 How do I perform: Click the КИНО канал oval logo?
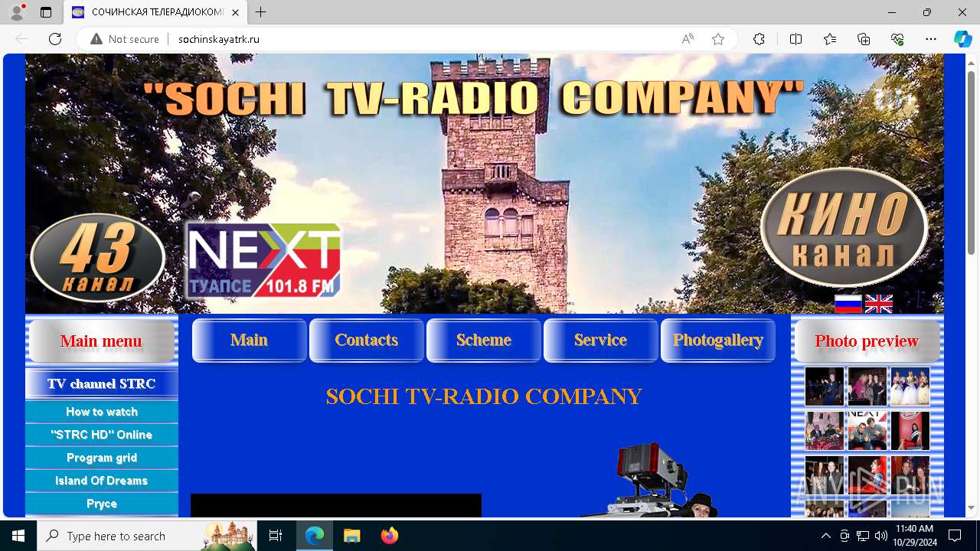pos(844,227)
